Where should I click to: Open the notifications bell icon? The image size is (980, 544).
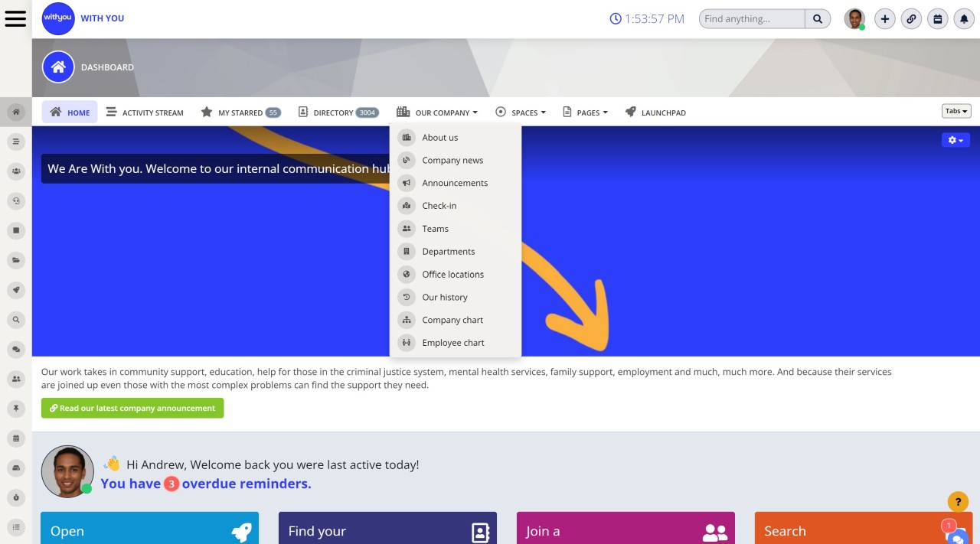click(964, 18)
